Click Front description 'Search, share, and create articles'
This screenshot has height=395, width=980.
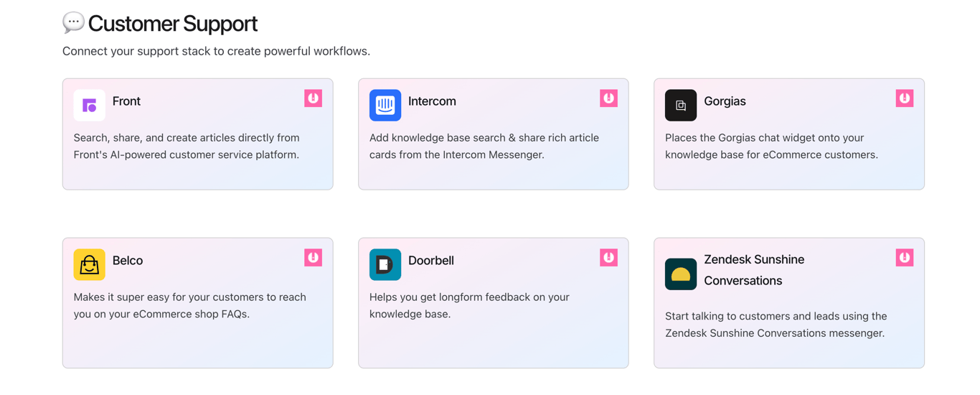187,146
